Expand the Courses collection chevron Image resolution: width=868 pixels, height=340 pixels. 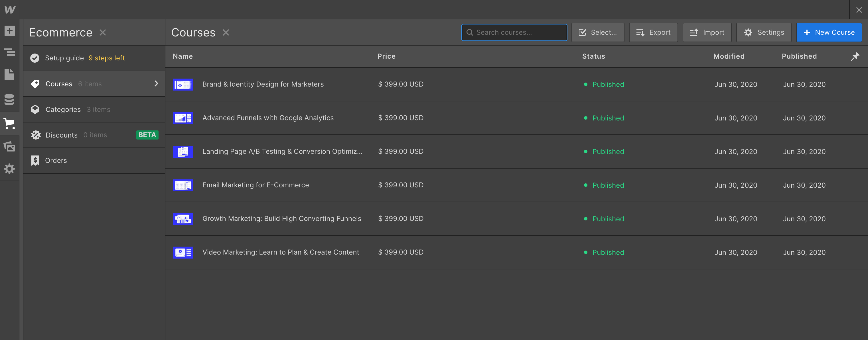(156, 84)
